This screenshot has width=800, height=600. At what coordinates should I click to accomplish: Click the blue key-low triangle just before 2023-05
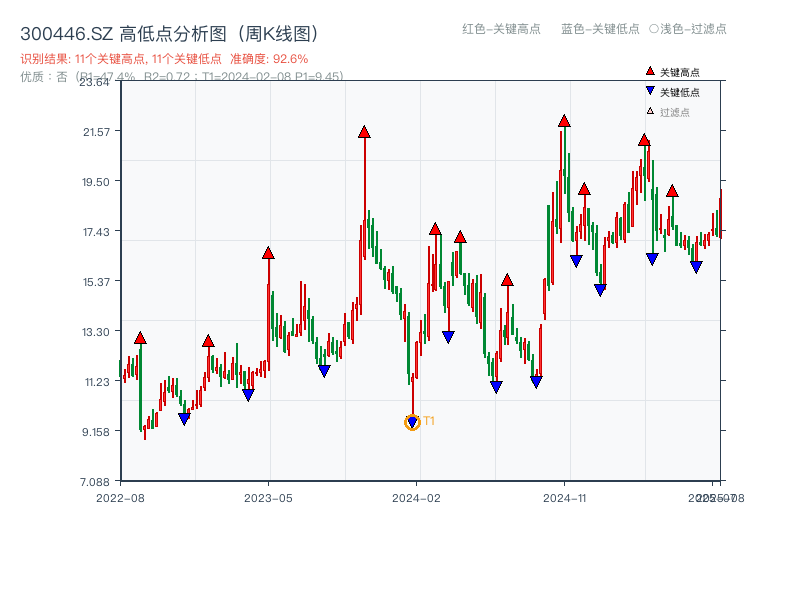tap(248, 395)
